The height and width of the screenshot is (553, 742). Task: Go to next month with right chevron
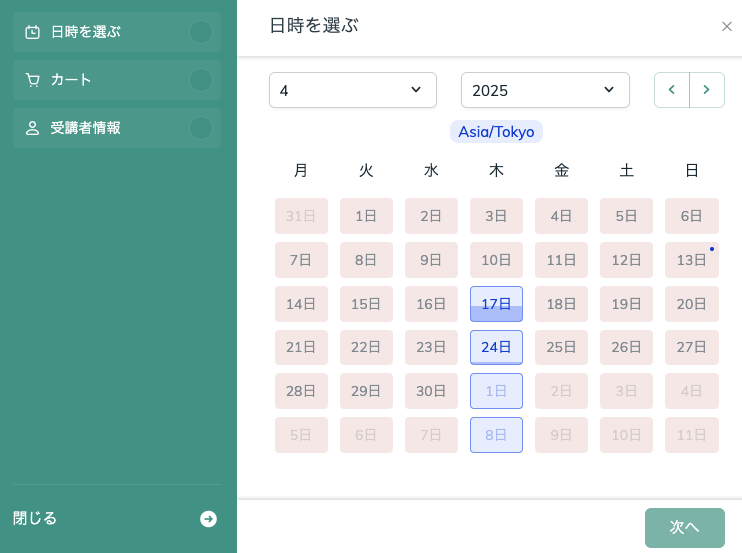[x=707, y=90]
